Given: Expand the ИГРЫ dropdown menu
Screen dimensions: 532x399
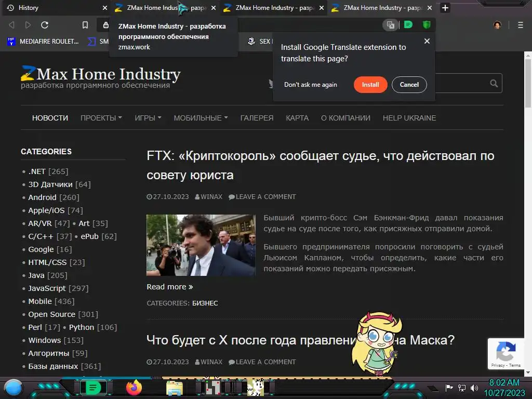Looking at the screenshot, I should (x=148, y=118).
